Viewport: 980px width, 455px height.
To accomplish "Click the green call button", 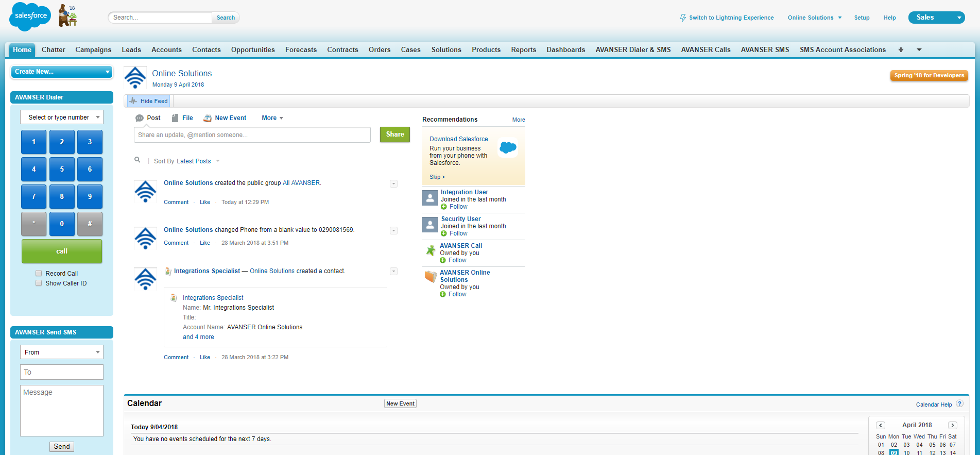I will (x=62, y=251).
